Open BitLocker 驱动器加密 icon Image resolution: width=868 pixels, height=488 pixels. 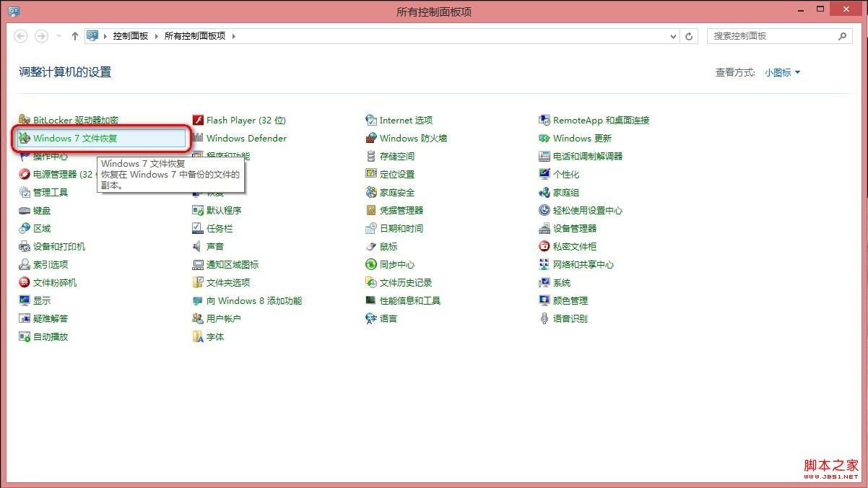tap(25, 121)
